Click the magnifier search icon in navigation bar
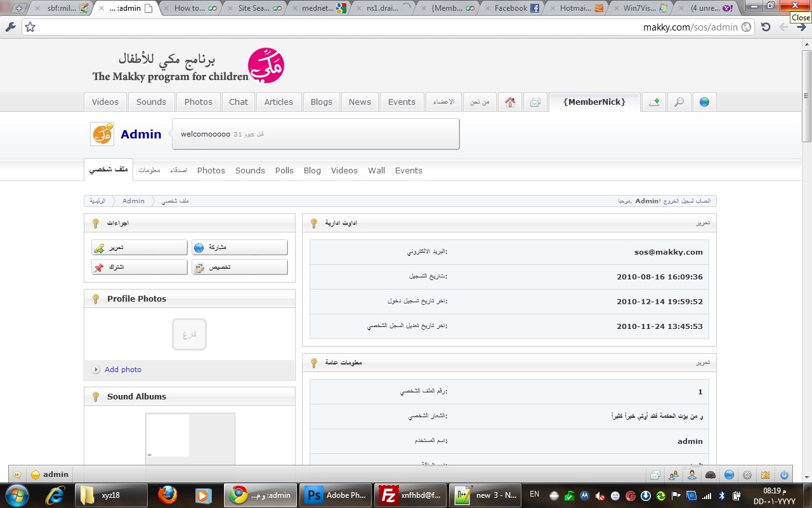The height and width of the screenshot is (508, 812). (679, 102)
